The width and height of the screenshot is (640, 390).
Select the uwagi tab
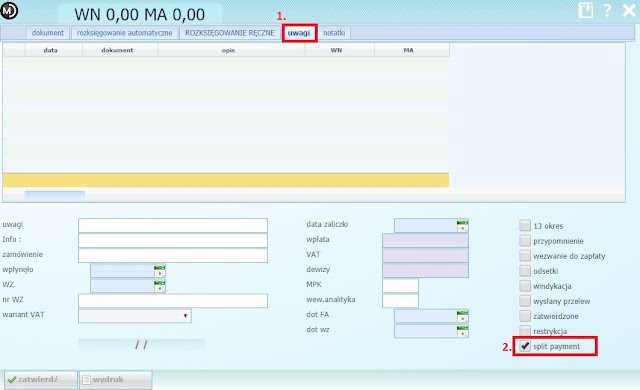pyautogui.click(x=299, y=33)
